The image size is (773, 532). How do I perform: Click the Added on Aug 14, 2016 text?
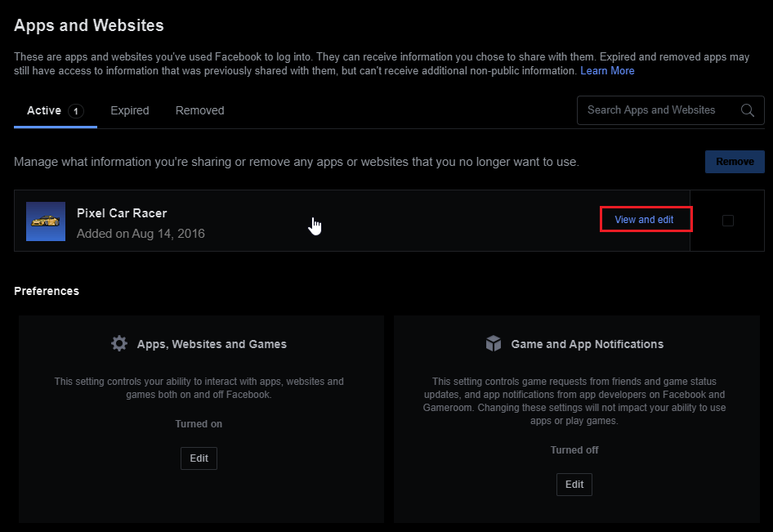[x=141, y=234]
